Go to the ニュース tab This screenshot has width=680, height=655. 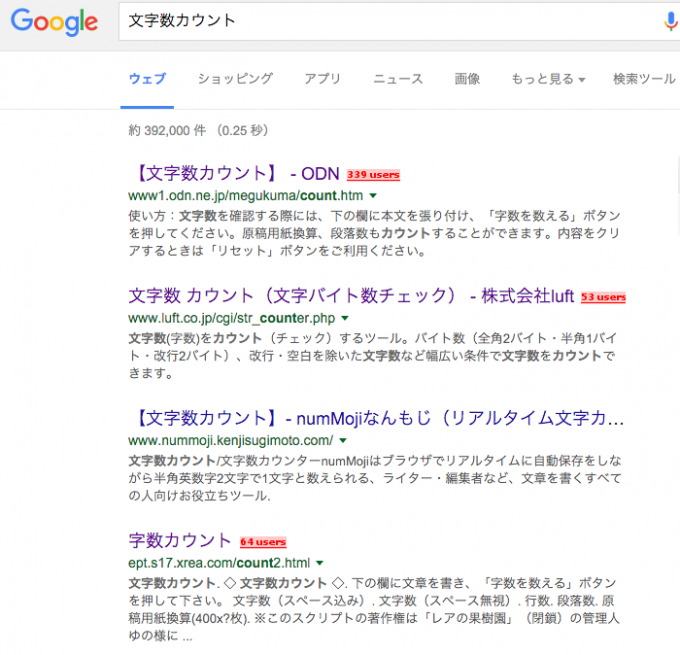(398, 79)
